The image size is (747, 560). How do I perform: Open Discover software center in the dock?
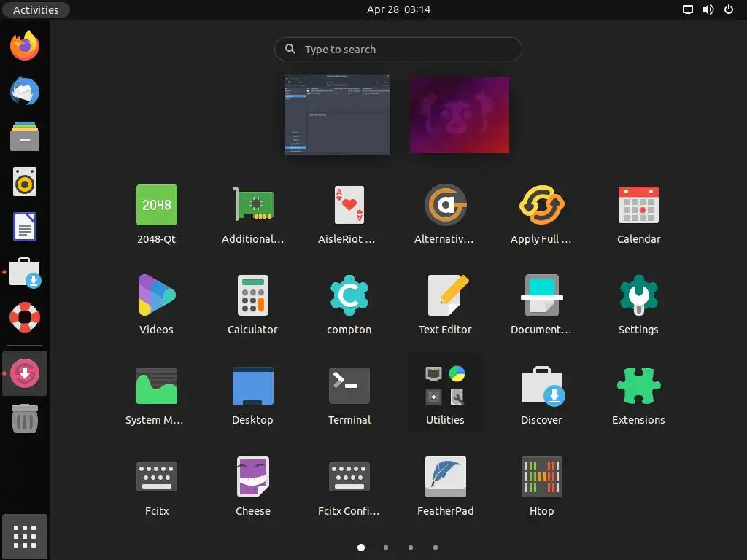[x=25, y=273]
